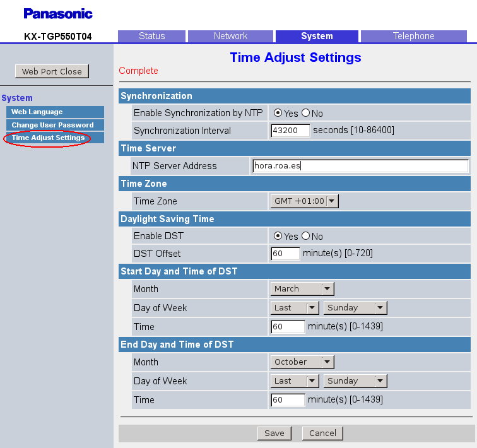The height and width of the screenshot is (448, 477).
Task: Go to the Telephone tab
Action: point(413,36)
